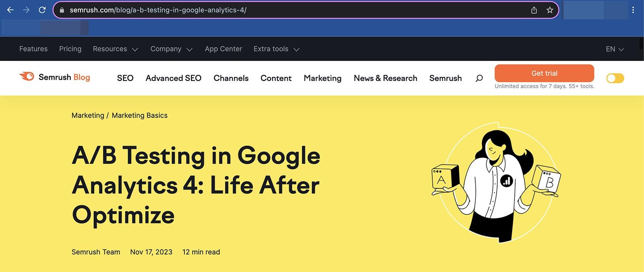Click the Semrush flame logo icon
Viewport: 644px width, 272px height.
point(27,76)
